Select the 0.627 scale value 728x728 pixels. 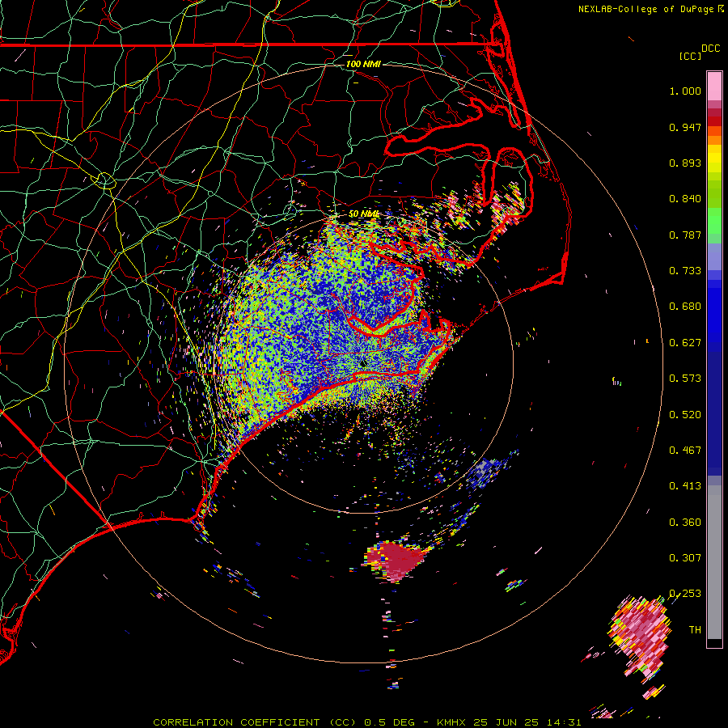click(x=685, y=343)
